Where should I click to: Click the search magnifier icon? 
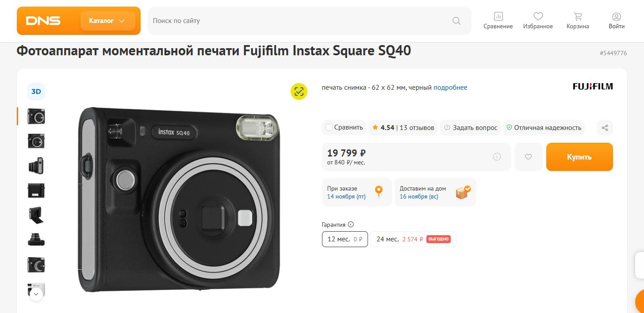click(x=456, y=21)
